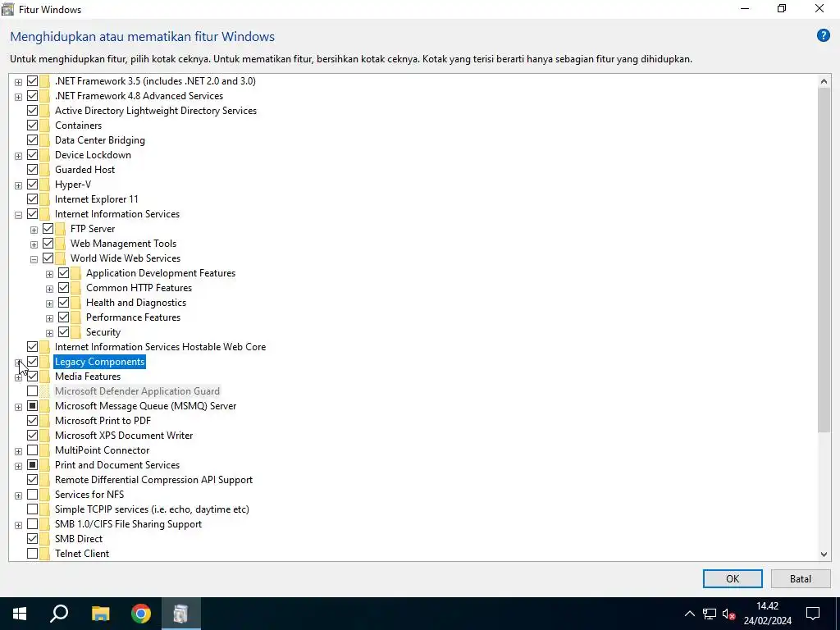The height and width of the screenshot is (630, 840).
Task: Select Application Development Features item
Action: (x=161, y=273)
